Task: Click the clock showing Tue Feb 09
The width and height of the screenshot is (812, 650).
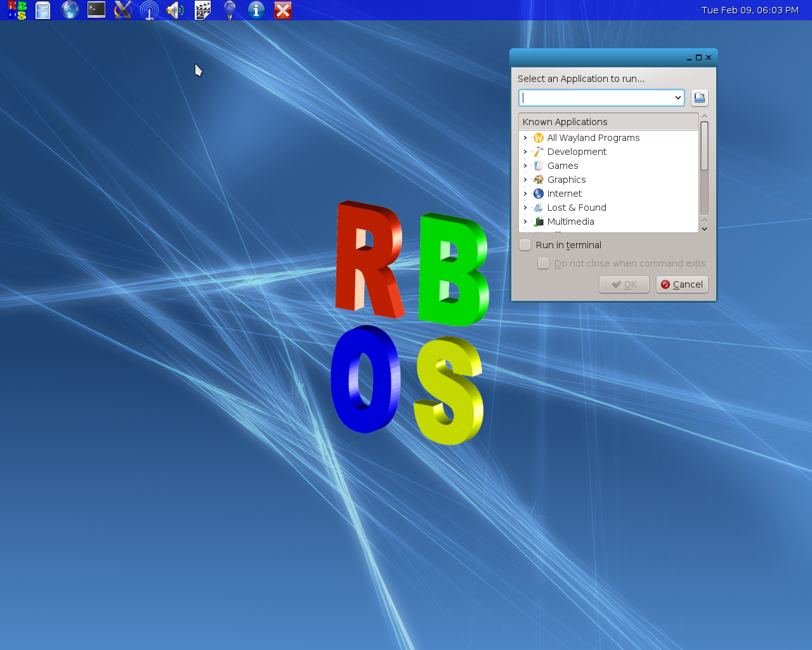Action: tap(750, 10)
